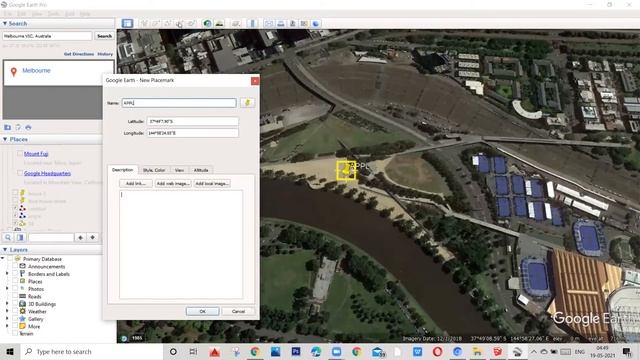Toggle the Primary Database checkbox
Image resolution: width=640 pixels, height=360 pixels.
(x=10, y=259)
